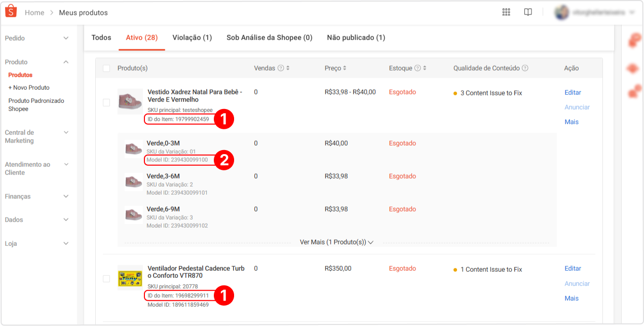Screen dimensions: 644x326
Task: Click the Vendas help question icon
Action: pos(281,68)
